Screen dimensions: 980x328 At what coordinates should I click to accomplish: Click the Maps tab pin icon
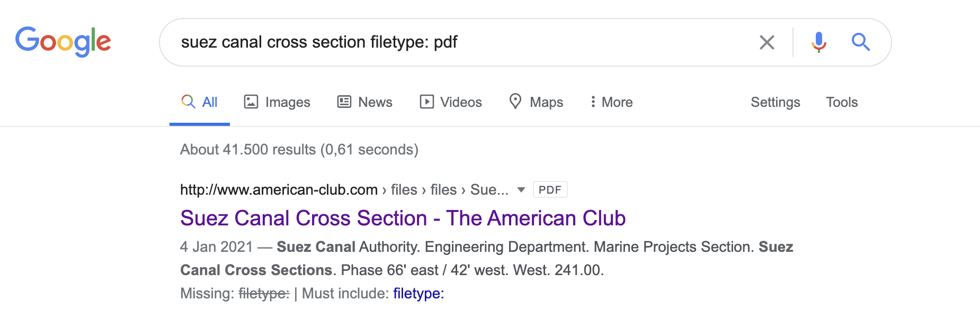(x=515, y=101)
